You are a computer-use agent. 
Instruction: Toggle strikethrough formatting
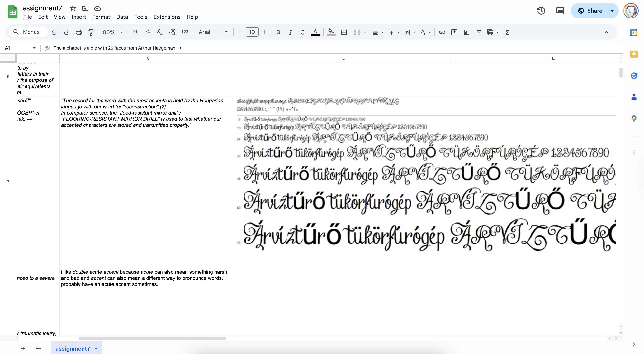302,32
